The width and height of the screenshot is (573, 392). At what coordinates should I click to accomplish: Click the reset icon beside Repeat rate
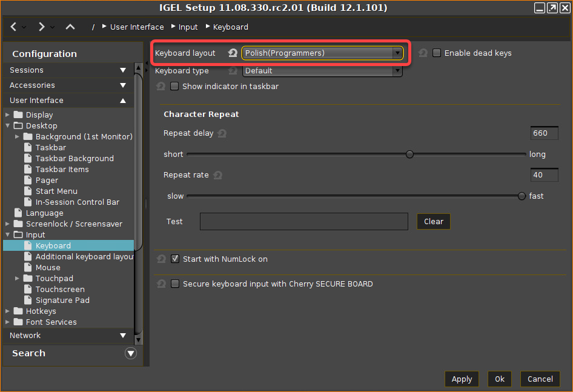217,175
